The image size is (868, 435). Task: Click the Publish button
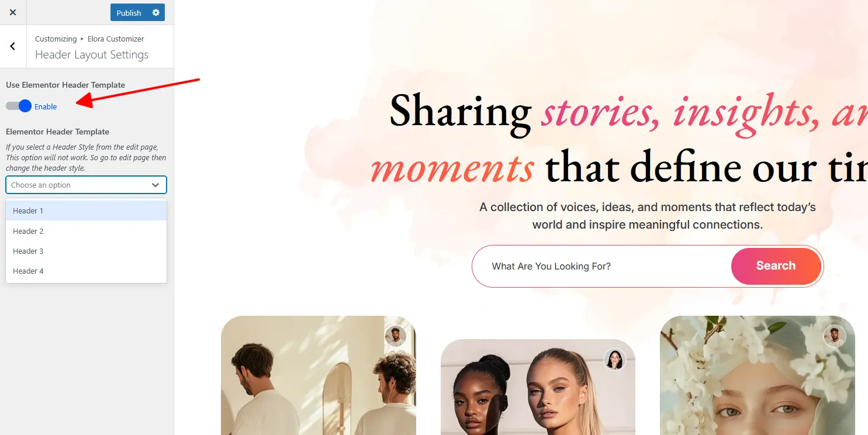(x=129, y=12)
